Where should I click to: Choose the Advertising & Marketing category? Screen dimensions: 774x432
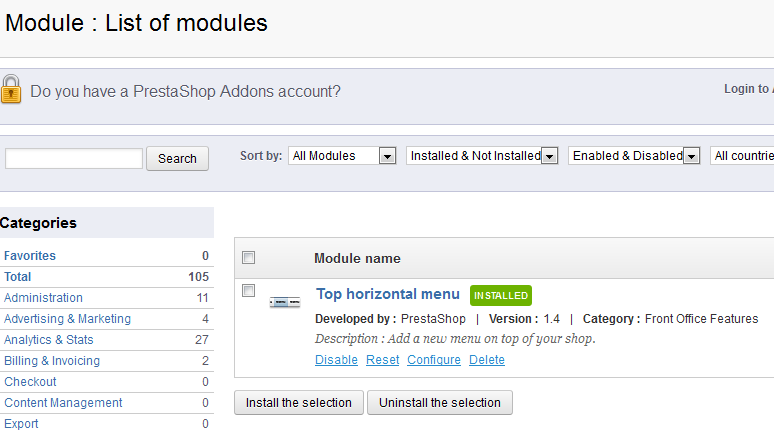coord(67,319)
